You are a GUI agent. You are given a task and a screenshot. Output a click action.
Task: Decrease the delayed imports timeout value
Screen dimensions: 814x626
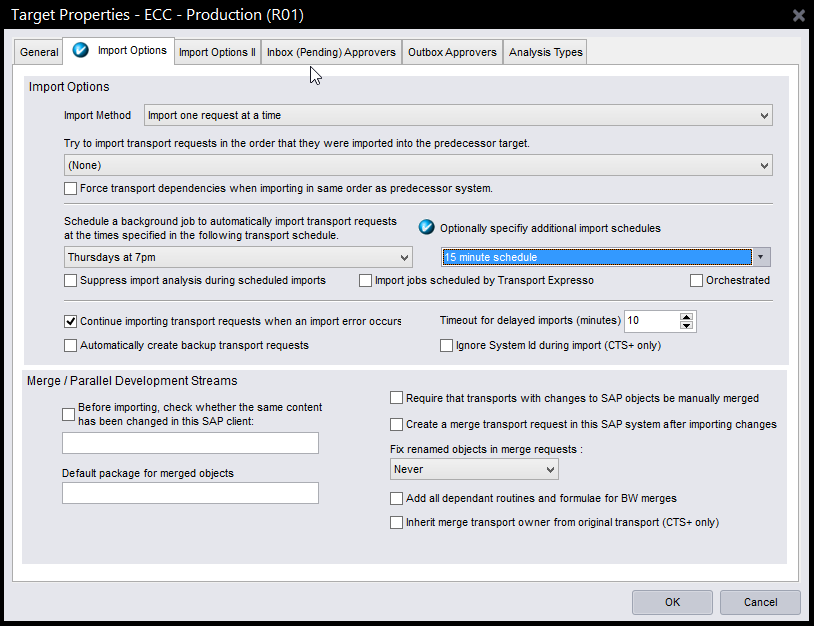coord(686,326)
